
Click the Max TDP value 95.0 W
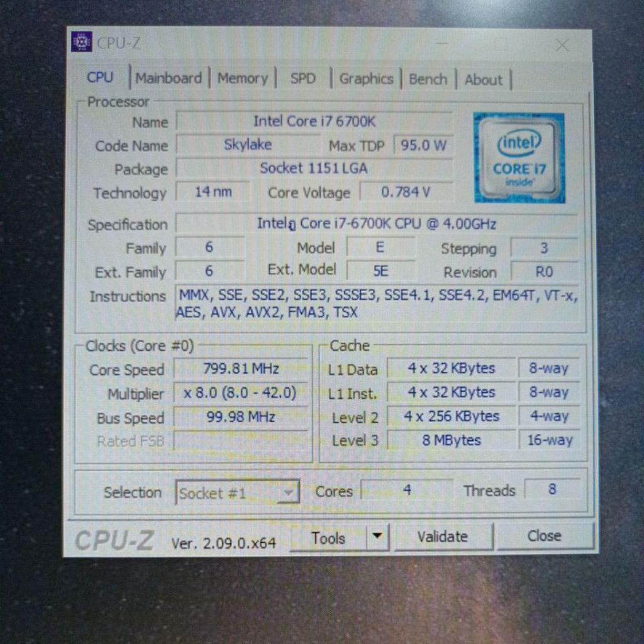pyautogui.click(x=423, y=145)
